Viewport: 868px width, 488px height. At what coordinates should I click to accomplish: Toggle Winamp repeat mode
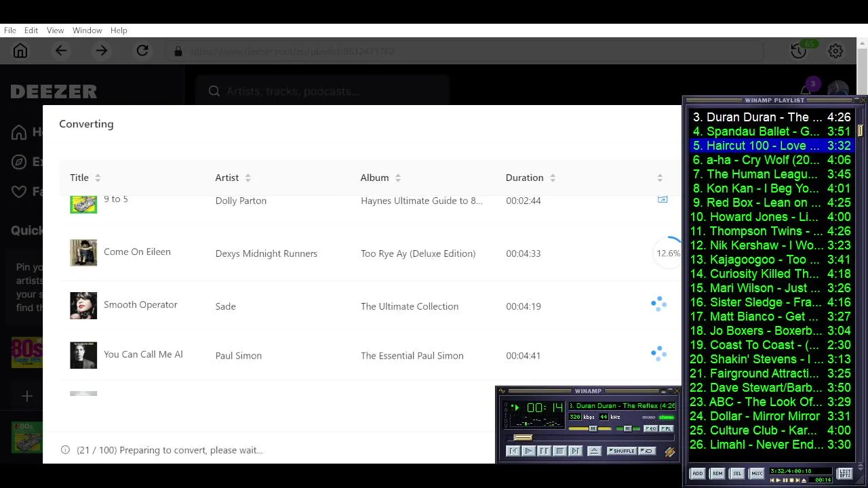pyautogui.click(x=647, y=451)
